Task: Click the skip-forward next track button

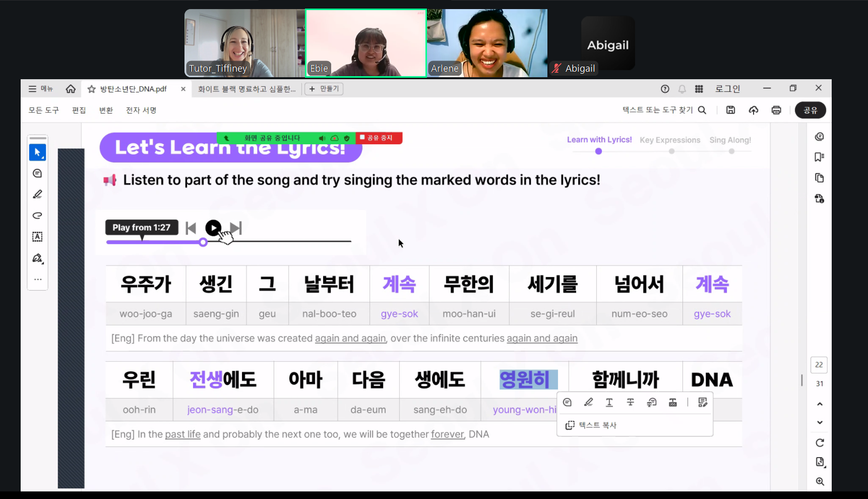Action: click(236, 228)
